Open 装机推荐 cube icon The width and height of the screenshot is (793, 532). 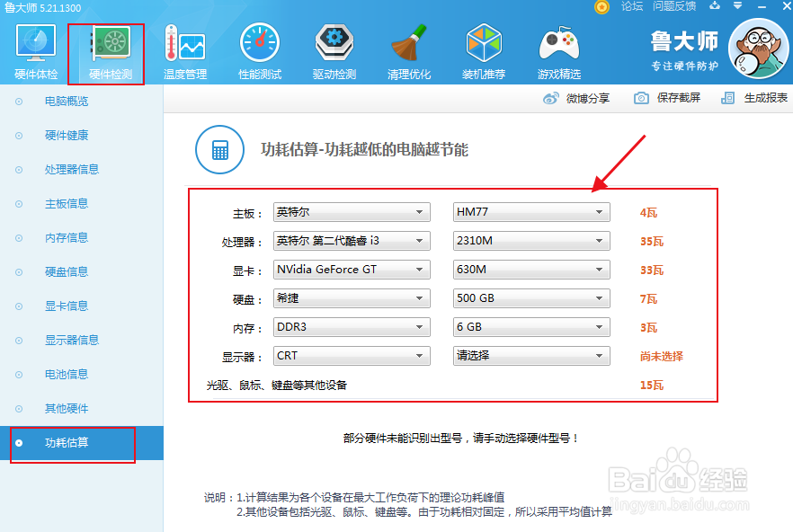click(484, 52)
